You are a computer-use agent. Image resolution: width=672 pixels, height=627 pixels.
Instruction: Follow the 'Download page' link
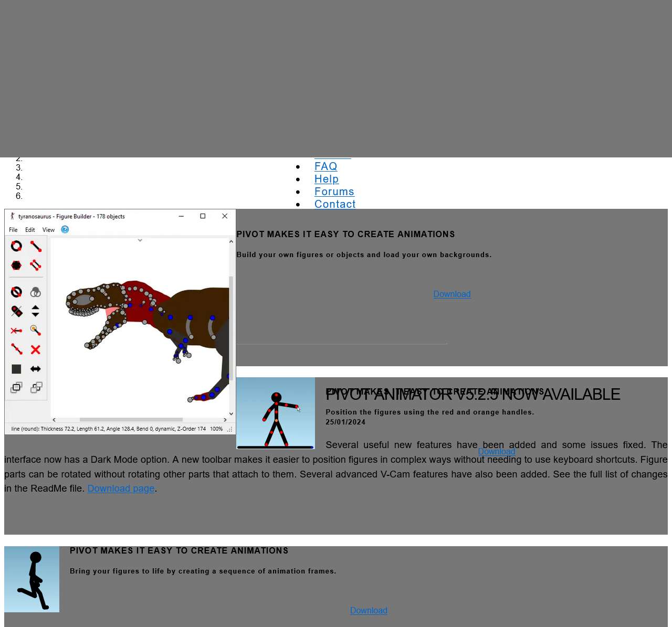pyautogui.click(x=121, y=488)
